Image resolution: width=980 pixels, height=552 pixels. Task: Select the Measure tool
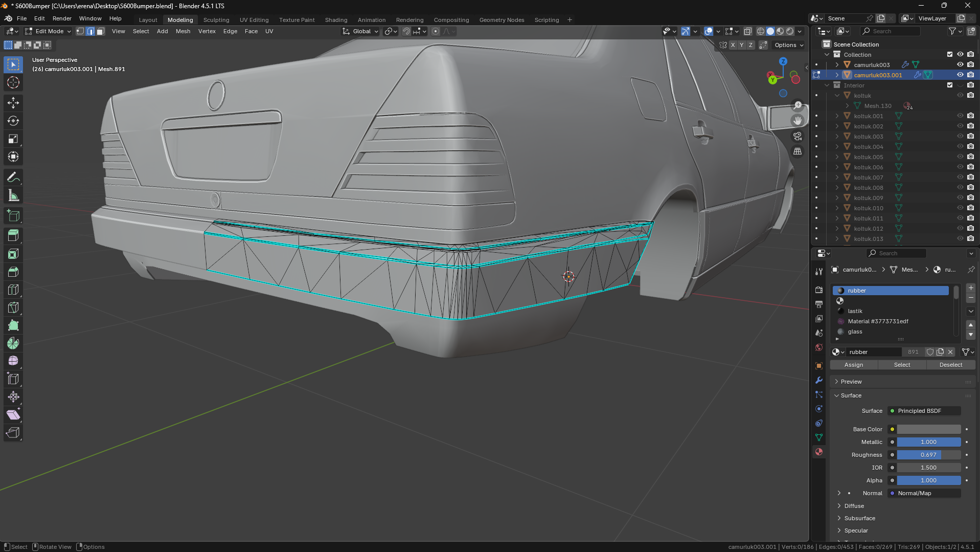13,196
